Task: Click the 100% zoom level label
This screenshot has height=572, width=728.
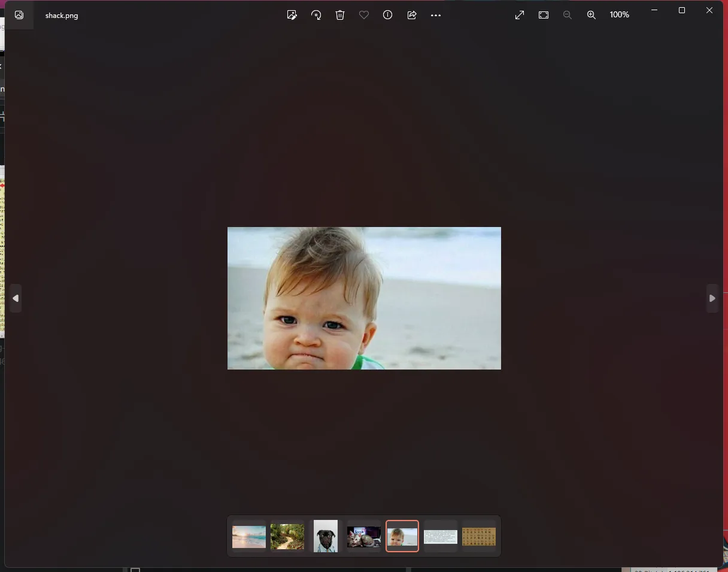Action: click(x=620, y=15)
